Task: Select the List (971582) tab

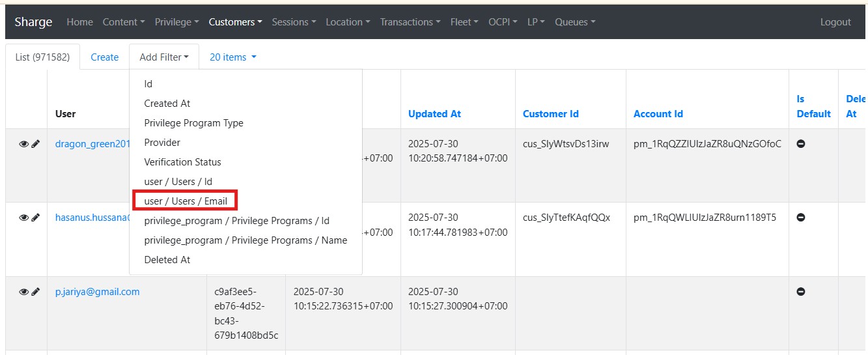Action: click(x=42, y=57)
